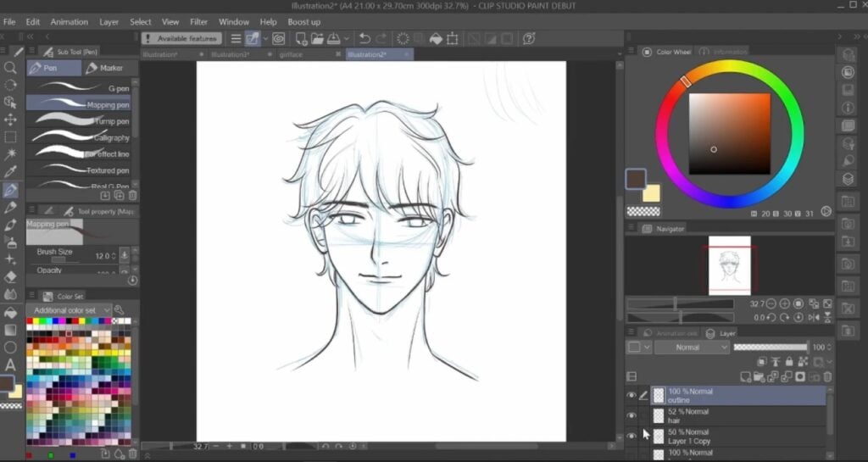Select the Auto select magic wand tool

click(10, 153)
